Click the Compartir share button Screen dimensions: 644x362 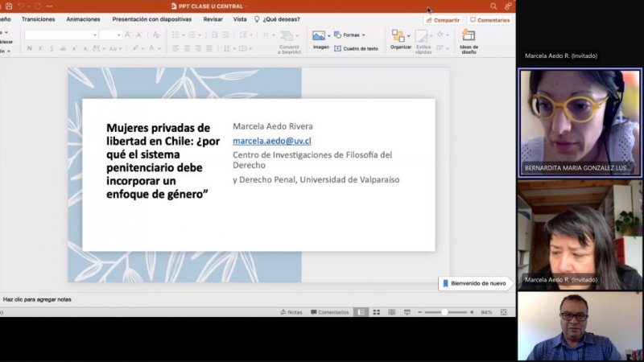[x=444, y=20]
